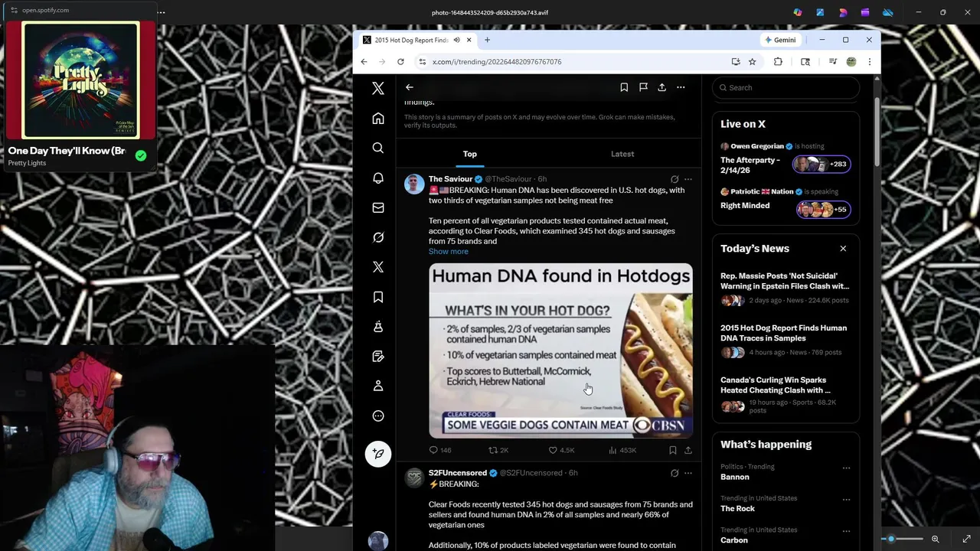This screenshot has width=980, height=551.
Task: Open more menu on The Saviour post
Action: (688, 179)
